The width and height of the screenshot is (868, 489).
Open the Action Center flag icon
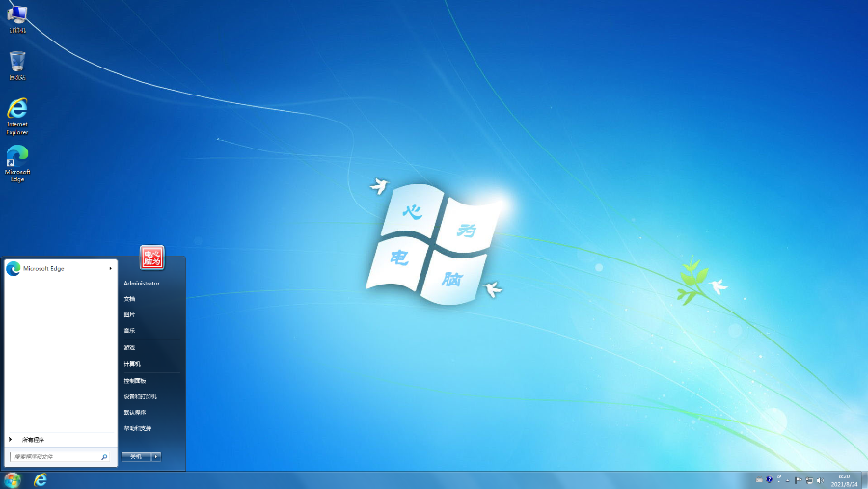tap(798, 479)
